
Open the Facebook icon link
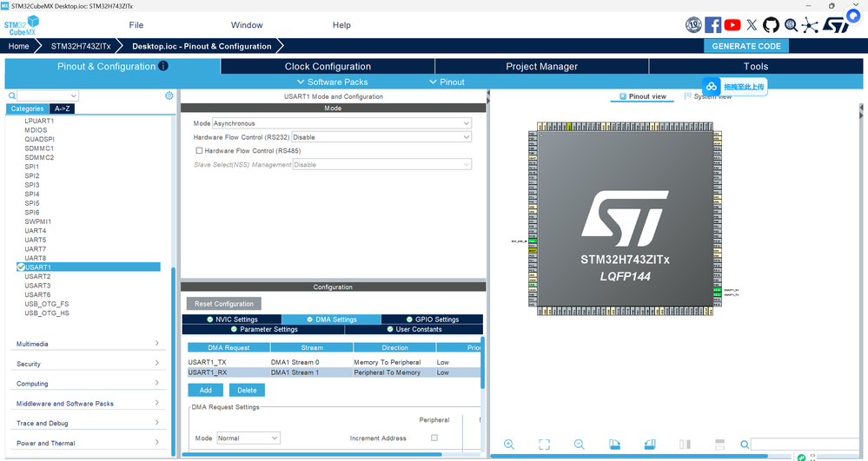[713, 25]
